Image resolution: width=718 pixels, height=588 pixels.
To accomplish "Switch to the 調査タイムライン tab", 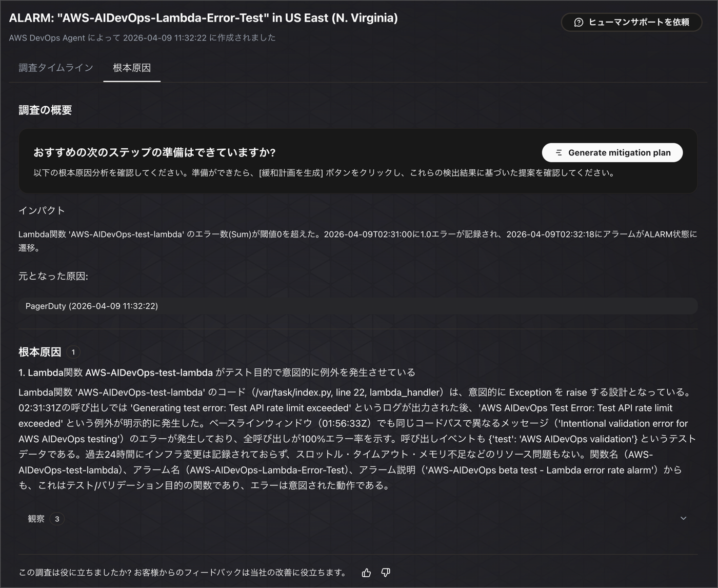I will click(x=55, y=67).
